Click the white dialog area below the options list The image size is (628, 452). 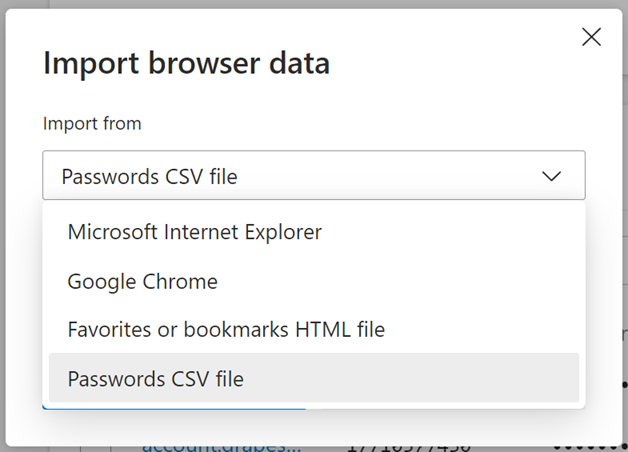pyautogui.click(x=450, y=420)
